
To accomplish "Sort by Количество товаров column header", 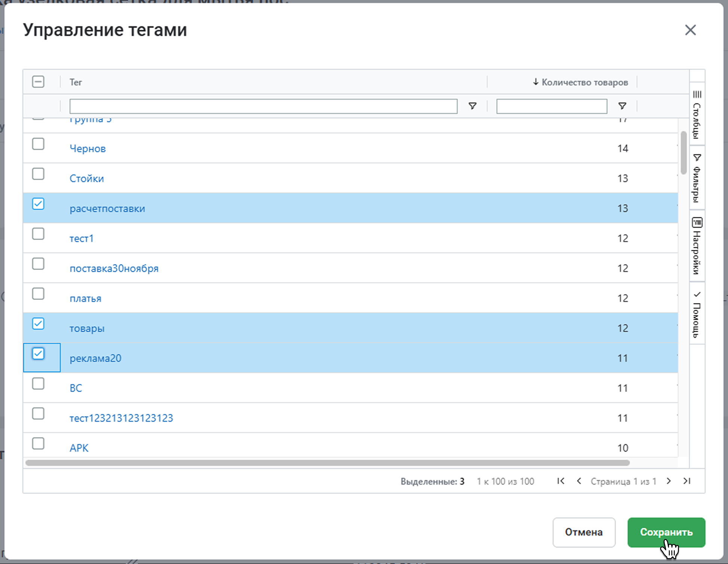I will pos(584,82).
